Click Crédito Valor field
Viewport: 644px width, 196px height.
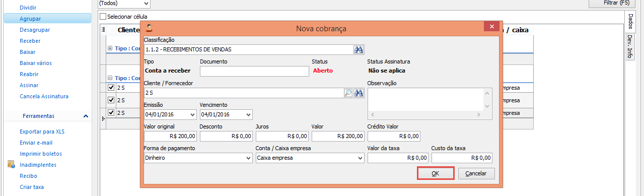point(394,136)
